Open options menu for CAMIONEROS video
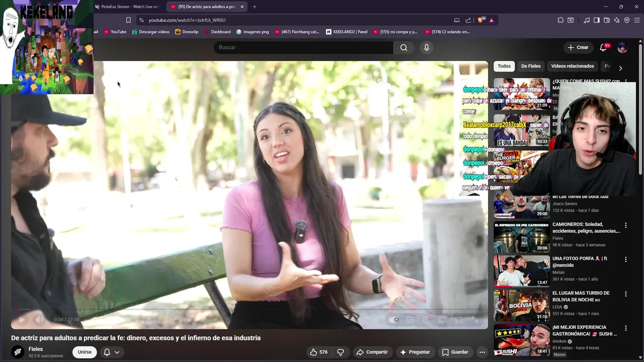644x362 pixels. [626, 225]
